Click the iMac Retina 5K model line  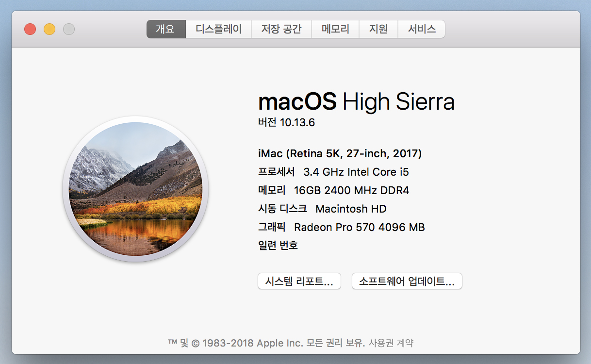coord(340,154)
